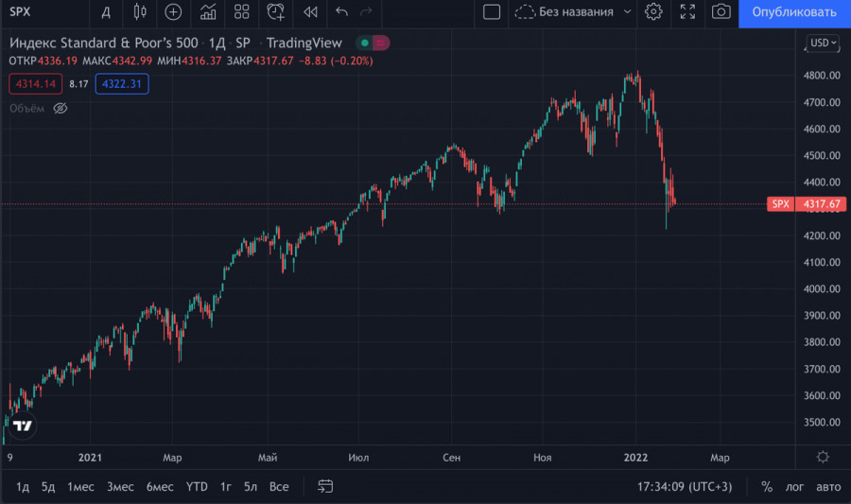
Task: Click the red sell price 4314.14
Action: click(x=35, y=84)
